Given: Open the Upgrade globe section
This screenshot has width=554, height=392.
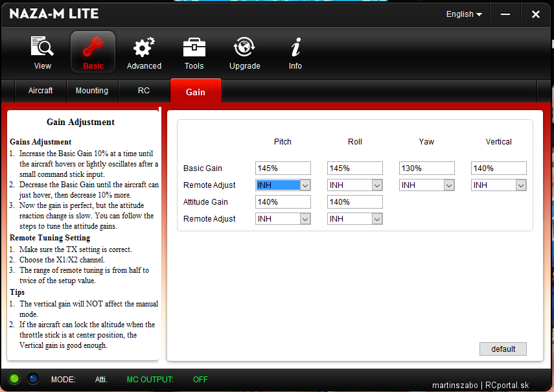Looking at the screenshot, I should pyautogui.click(x=244, y=52).
